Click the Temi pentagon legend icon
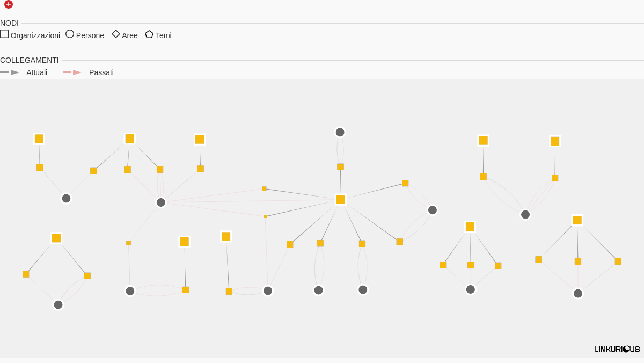The image size is (644, 363). coord(149,34)
